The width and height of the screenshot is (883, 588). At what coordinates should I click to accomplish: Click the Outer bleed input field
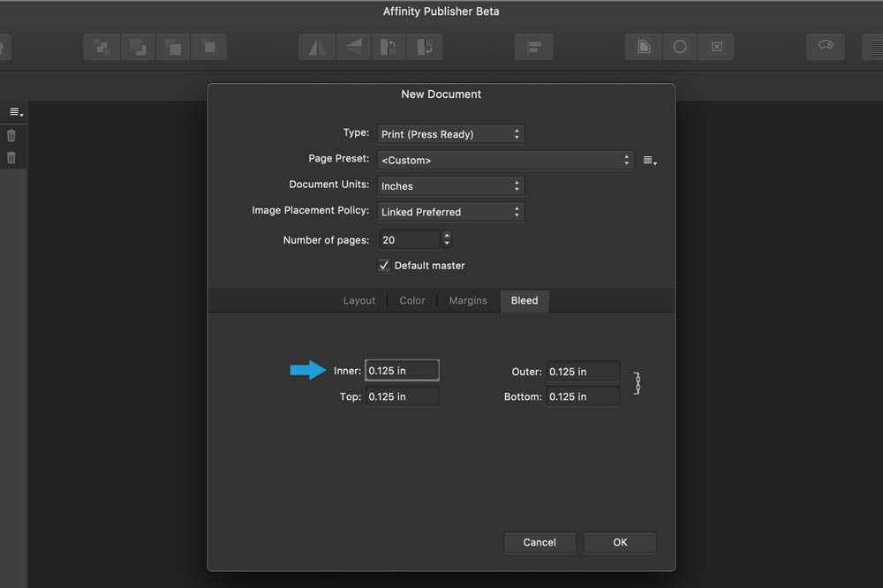583,372
